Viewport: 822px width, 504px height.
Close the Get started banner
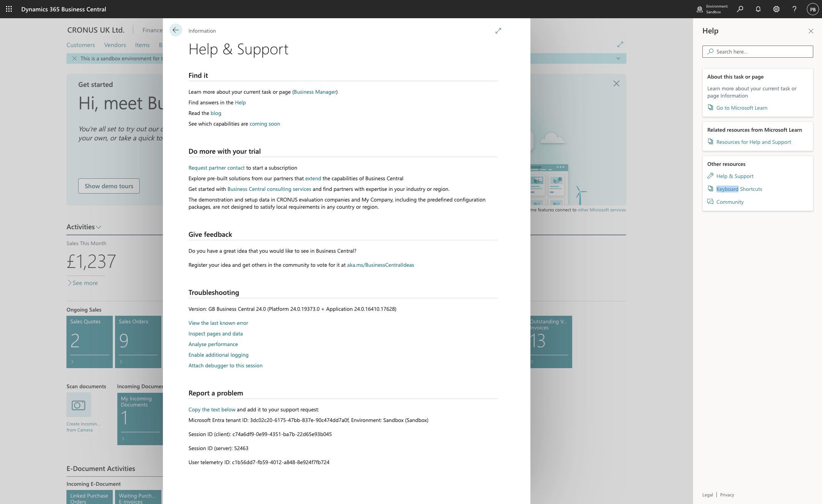616,83
